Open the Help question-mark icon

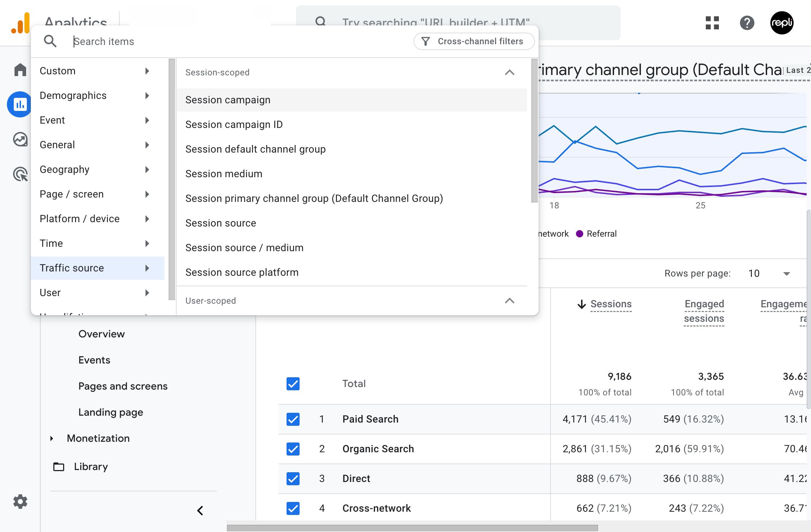point(747,23)
